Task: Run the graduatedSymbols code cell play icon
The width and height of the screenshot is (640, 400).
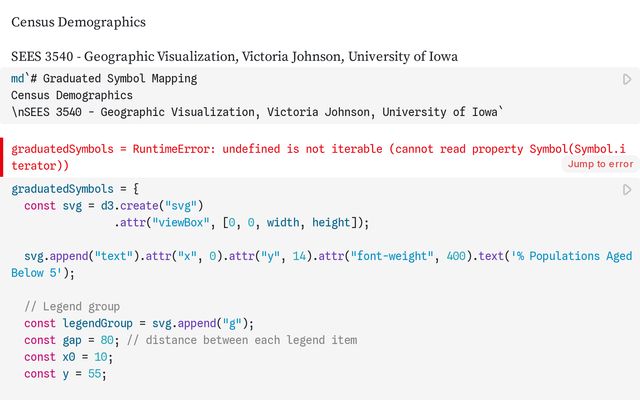Action: tap(627, 189)
